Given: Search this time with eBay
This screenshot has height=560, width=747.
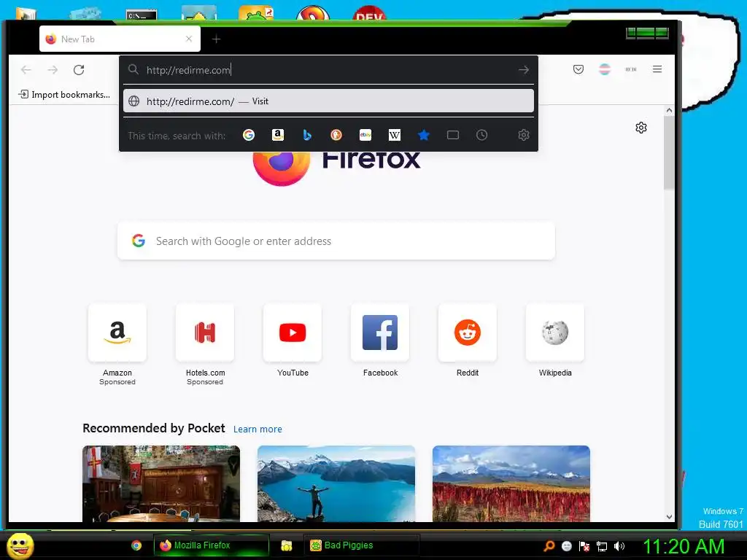Looking at the screenshot, I should tap(365, 135).
